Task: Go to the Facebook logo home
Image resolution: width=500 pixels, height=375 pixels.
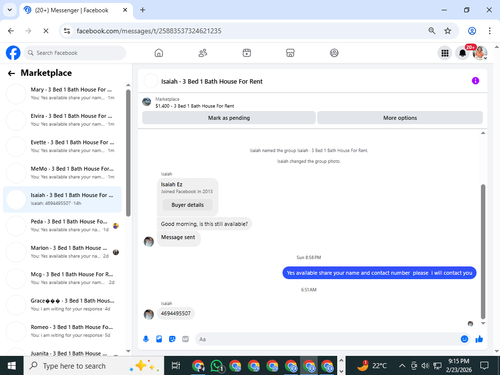Action: 13,53
